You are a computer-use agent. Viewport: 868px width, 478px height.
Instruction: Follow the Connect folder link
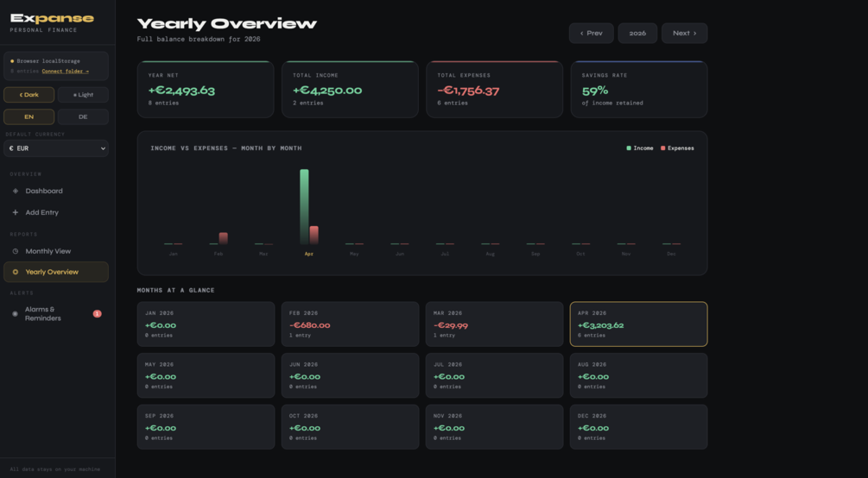tap(66, 72)
